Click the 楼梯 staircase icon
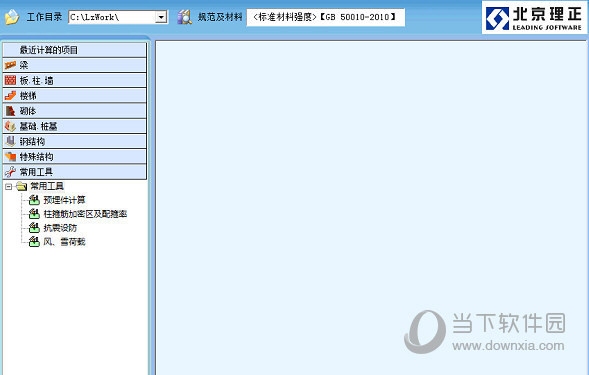This screenshot has height=375, width=589. click(10, 95)
